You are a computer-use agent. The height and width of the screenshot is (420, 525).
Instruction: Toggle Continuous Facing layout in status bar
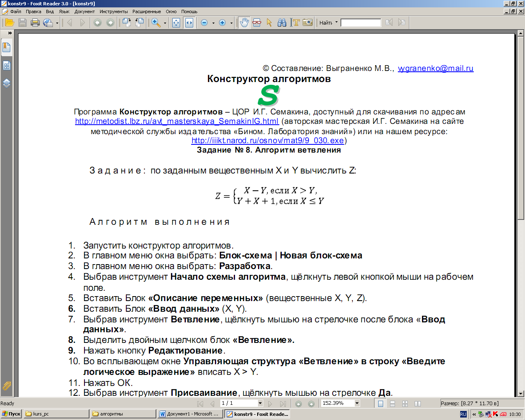(405, 404)
